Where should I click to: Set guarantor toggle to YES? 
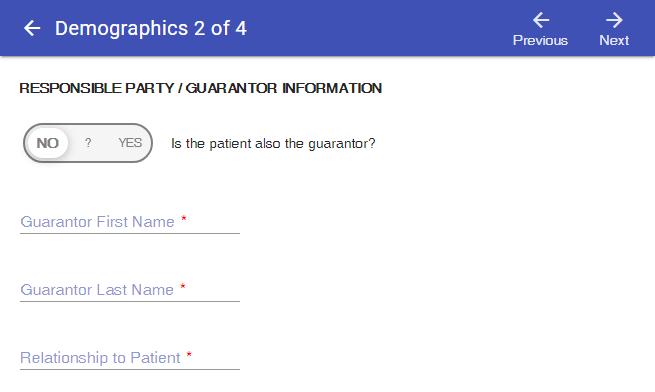[x=130, y=143]
